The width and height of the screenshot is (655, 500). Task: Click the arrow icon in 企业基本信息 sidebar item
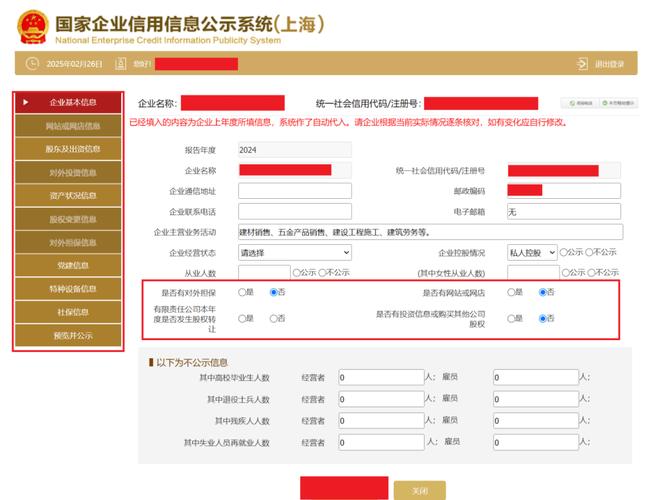pos(26,102)
